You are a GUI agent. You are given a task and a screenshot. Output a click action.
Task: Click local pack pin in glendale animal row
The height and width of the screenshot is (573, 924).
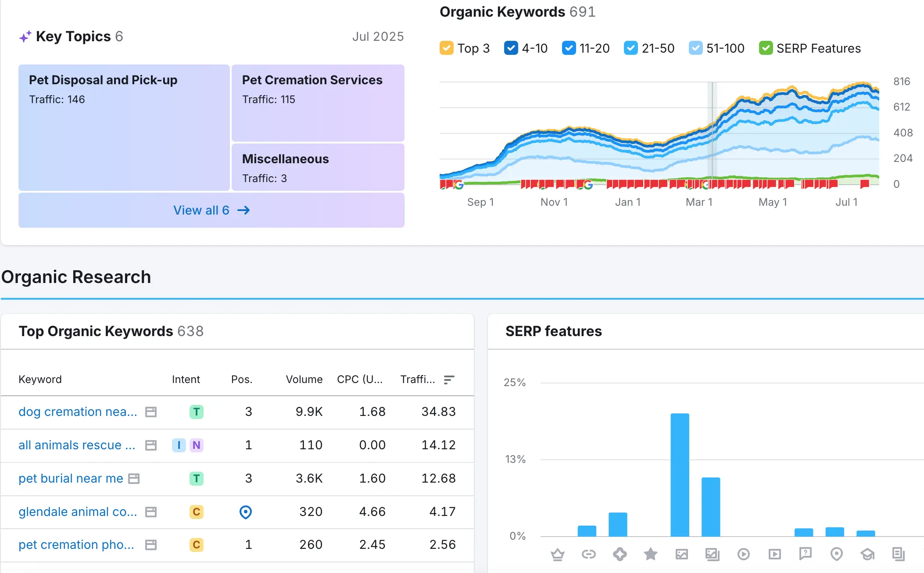[x=246, y=512]
